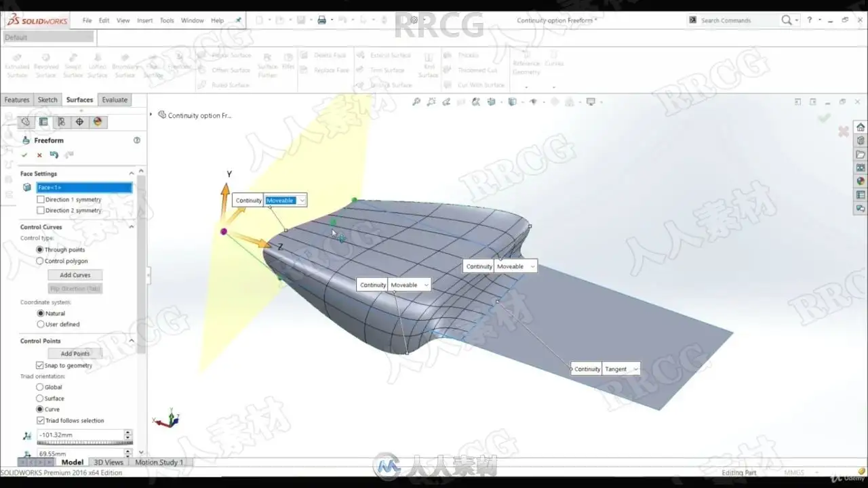Select Control polygon radio button
The image size is (868, 488).
[x=40, y=261]
